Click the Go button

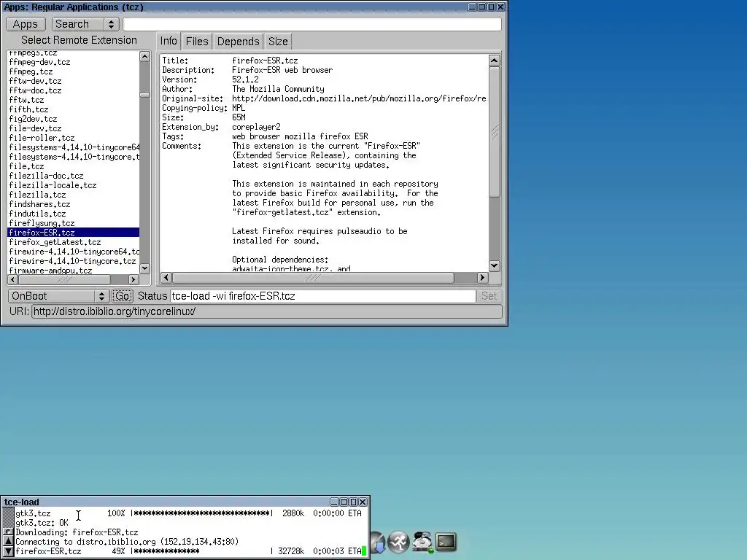coord(122,296)
